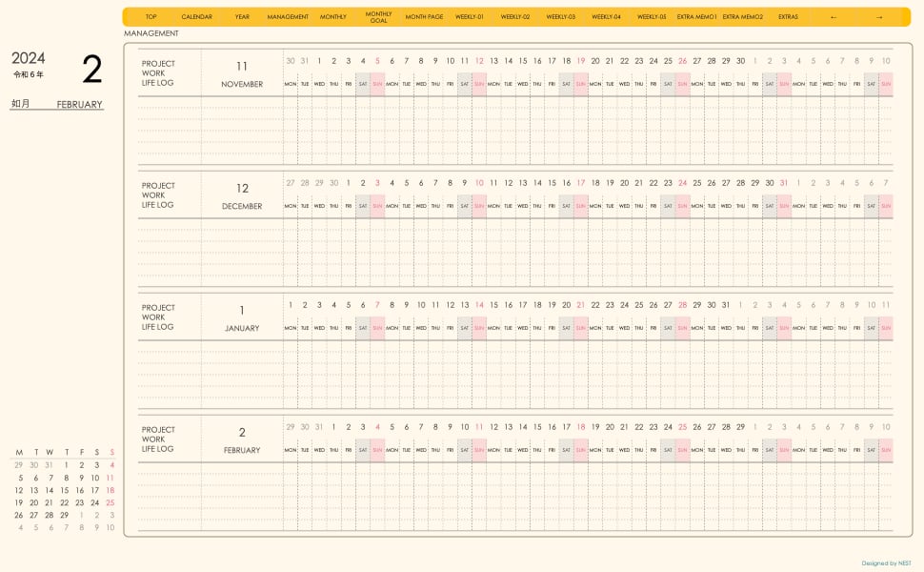Open the WEEKLY-03 tab

(x=560, y=17)
